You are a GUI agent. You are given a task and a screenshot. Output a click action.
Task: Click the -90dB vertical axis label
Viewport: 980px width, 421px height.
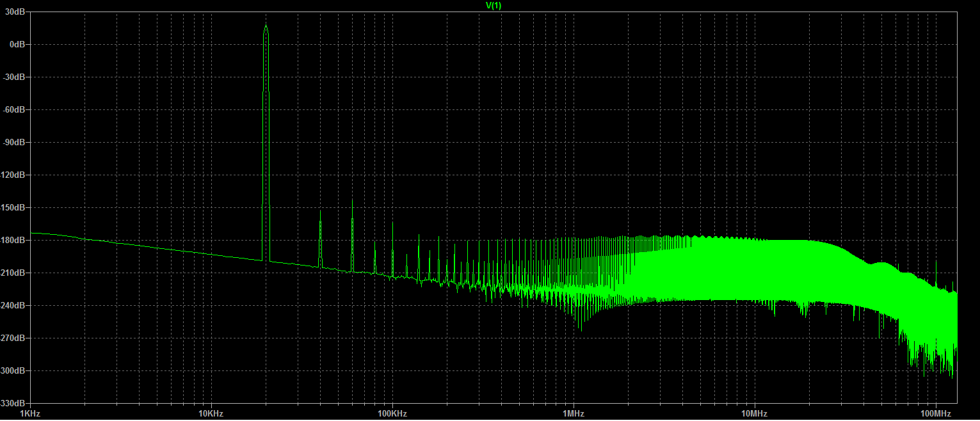(x=14, y=142)
